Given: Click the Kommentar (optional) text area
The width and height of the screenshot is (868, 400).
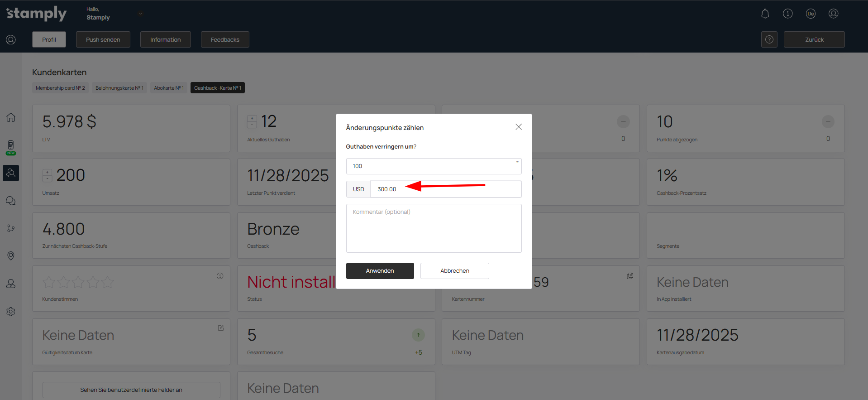Looking at the screenshot, I should 433,228.
